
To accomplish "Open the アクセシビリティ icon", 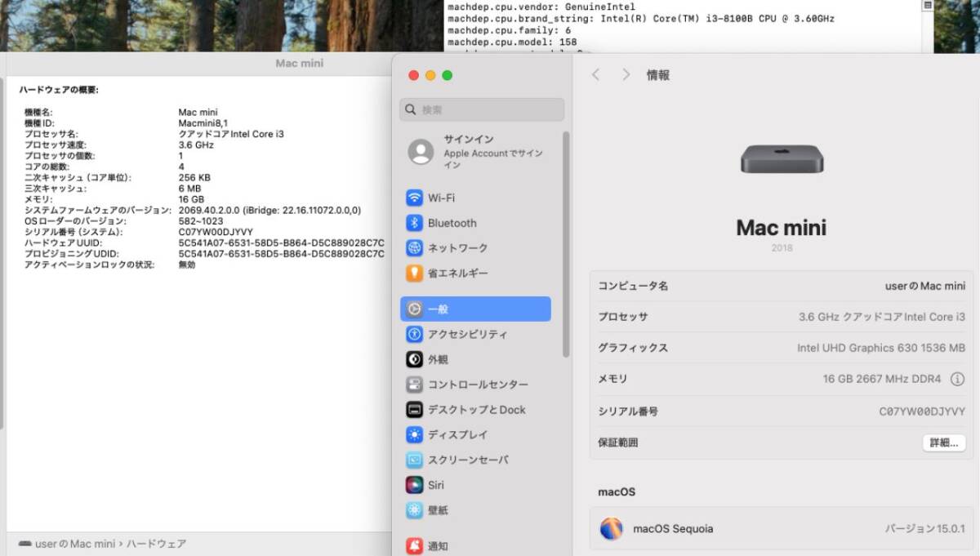I will 414,334.
